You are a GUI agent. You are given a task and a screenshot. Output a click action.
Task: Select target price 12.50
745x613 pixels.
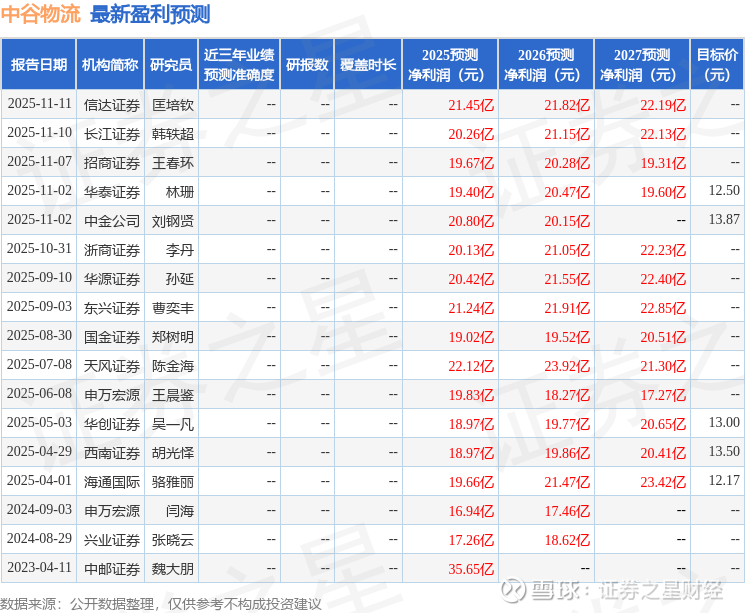(x=724, y=191)
